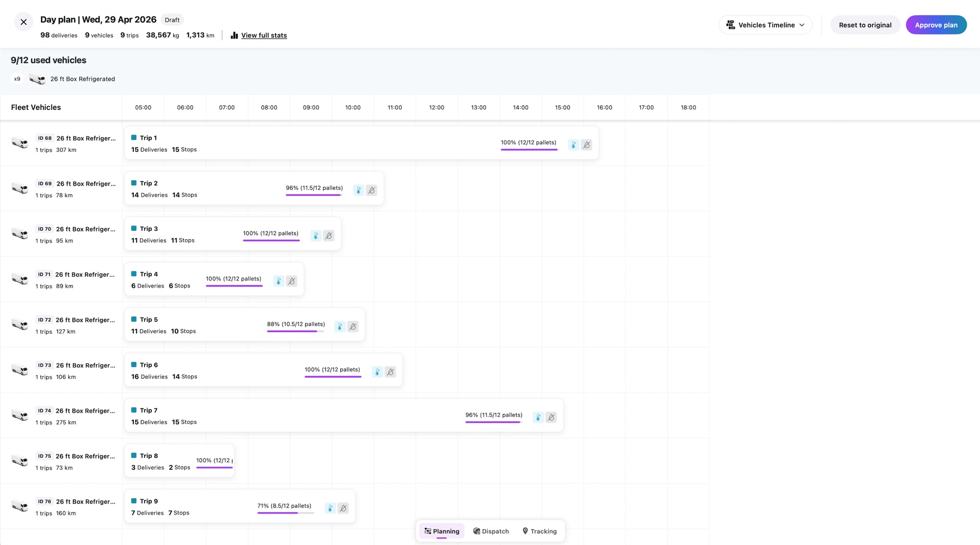Click the temperature icon on Trip 6
Screen dimensions: 980x545
377,372
